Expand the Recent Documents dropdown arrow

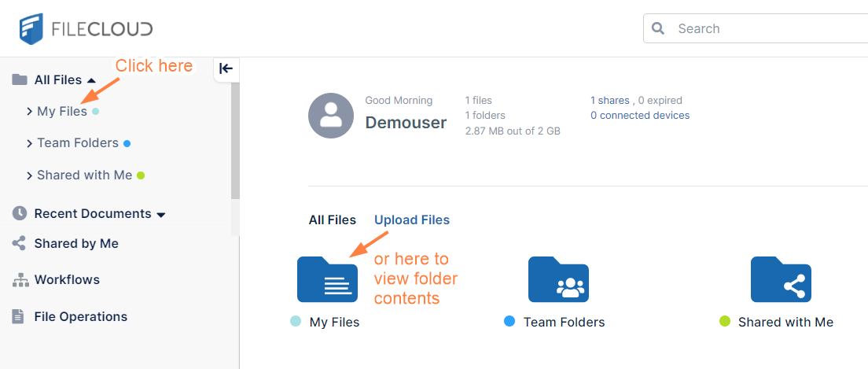pos(161,215)
